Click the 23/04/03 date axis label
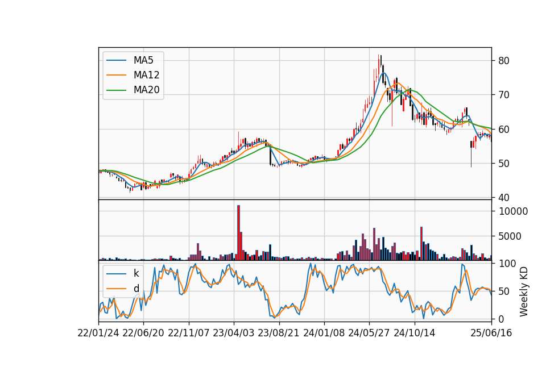 pyautogui.click(x=234, y=333)
